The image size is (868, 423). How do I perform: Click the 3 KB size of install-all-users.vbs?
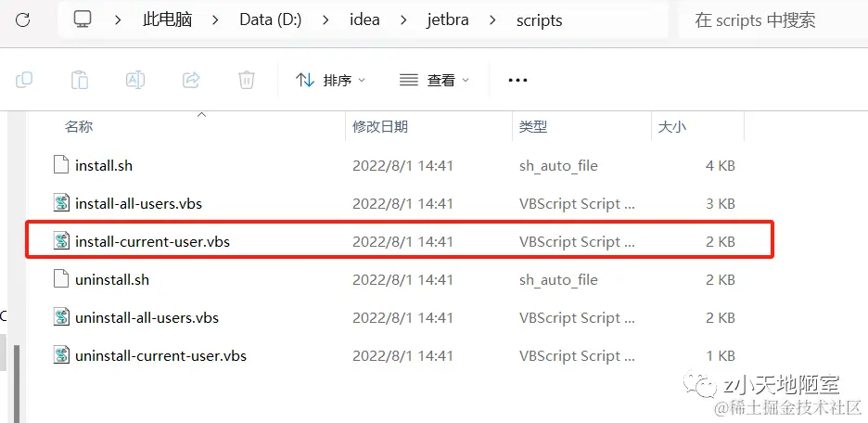point(721,204)
